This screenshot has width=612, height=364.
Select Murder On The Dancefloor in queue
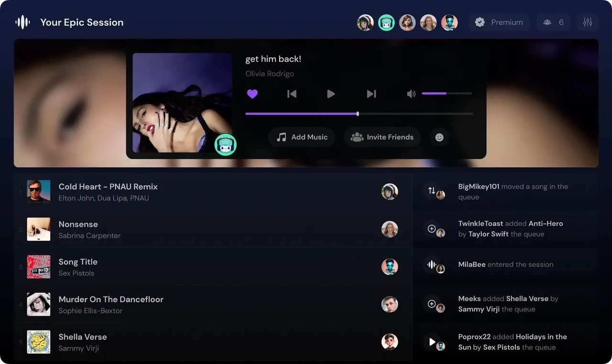tap(111, 300)
